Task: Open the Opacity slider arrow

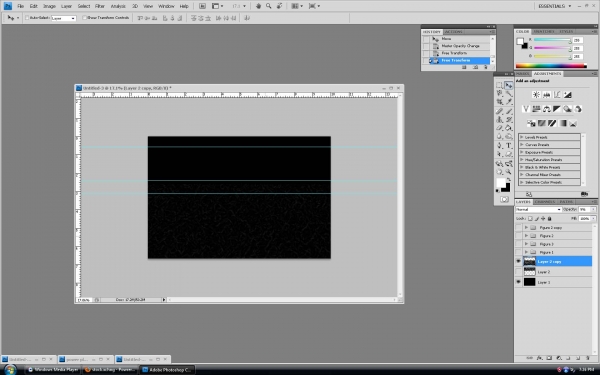Action: point(593,209)
